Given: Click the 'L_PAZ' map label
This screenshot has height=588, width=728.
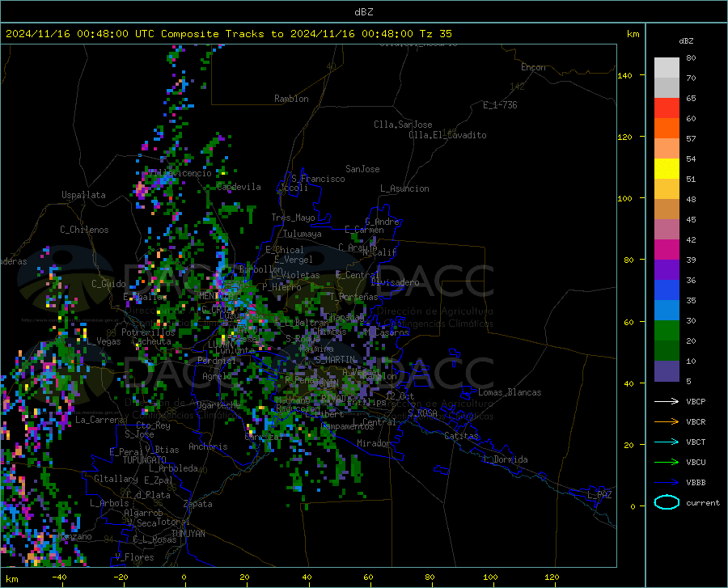Looking at the screenshot, I should pos(599,495).
